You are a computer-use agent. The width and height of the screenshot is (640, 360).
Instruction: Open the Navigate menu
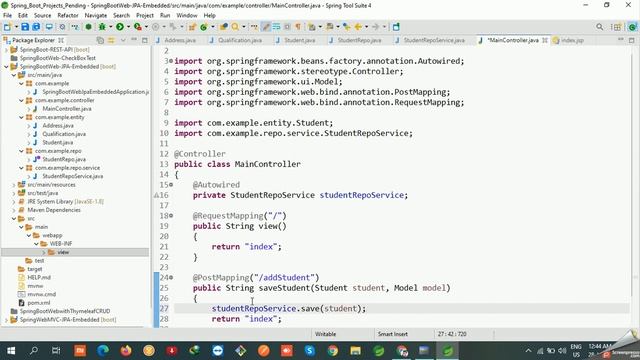tap(96, 15)
